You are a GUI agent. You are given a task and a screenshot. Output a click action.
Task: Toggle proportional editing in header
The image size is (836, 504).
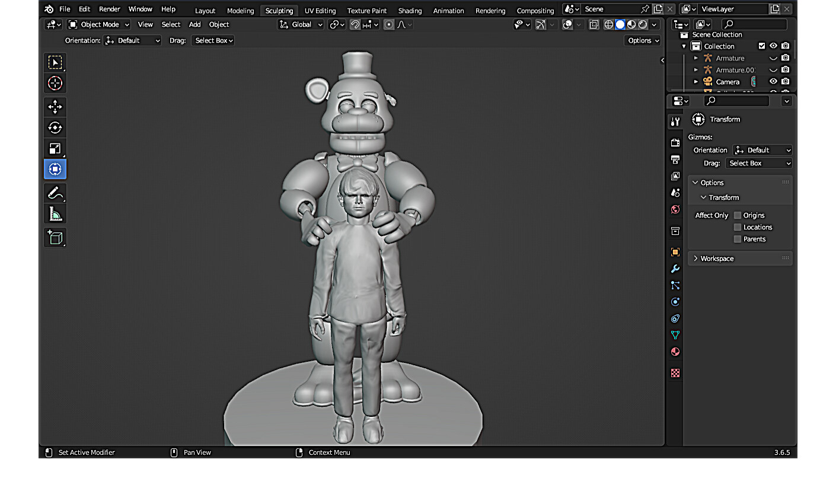point(389,24)
